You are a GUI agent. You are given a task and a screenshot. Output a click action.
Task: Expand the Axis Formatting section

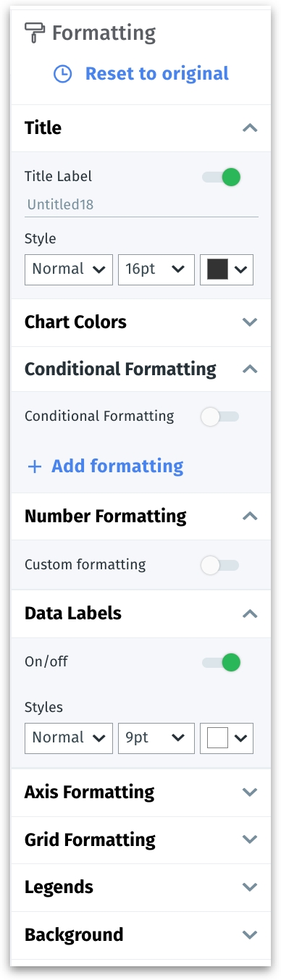click(140, 792)
